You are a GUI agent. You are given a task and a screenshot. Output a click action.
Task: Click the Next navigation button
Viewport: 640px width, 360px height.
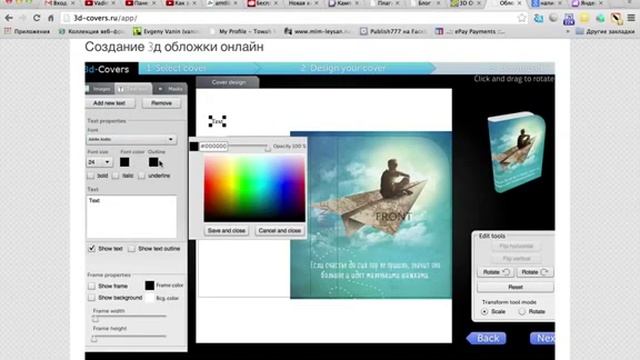(542, 338)
